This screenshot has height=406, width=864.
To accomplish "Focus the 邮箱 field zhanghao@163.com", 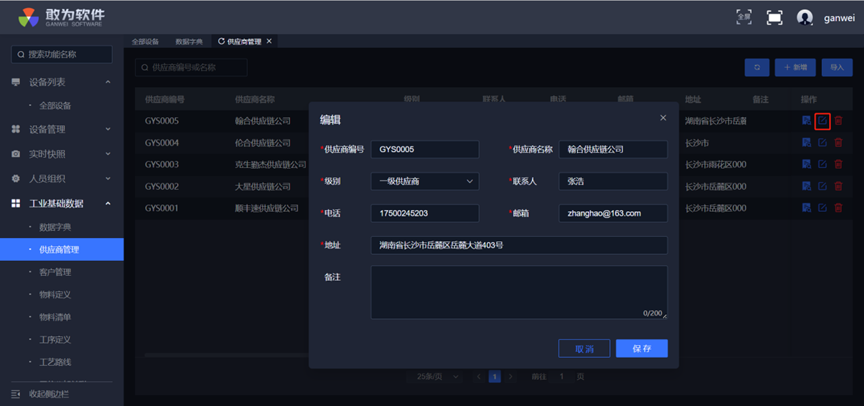I will tap(613, 213).
